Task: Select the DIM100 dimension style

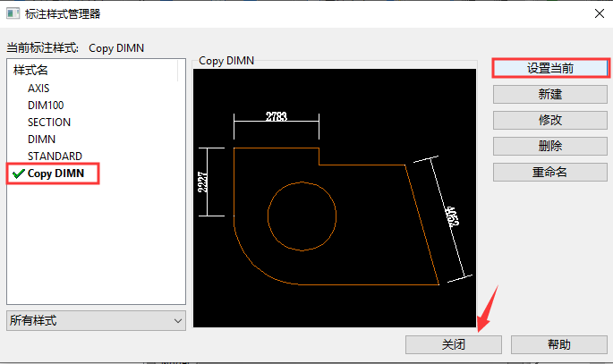Action: point(46,105)
